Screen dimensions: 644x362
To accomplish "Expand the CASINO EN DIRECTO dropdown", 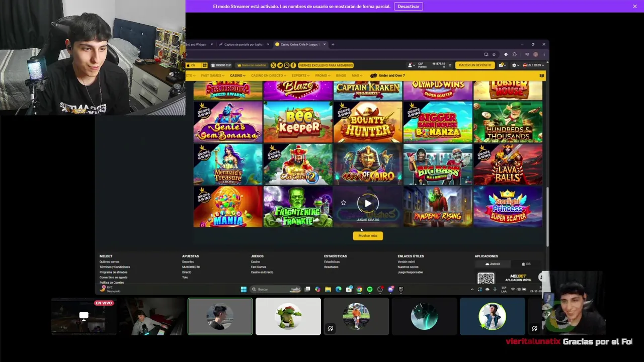I will pos(268,76).
